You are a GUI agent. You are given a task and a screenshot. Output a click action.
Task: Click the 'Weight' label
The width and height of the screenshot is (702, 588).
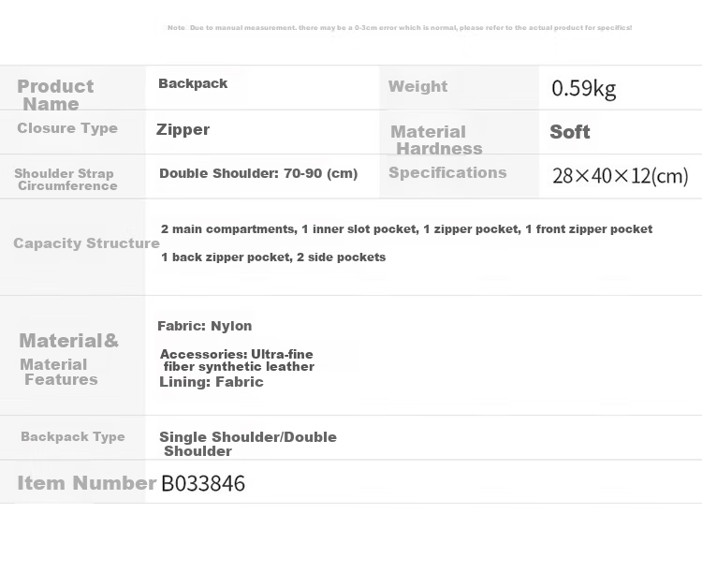[417, 86]
